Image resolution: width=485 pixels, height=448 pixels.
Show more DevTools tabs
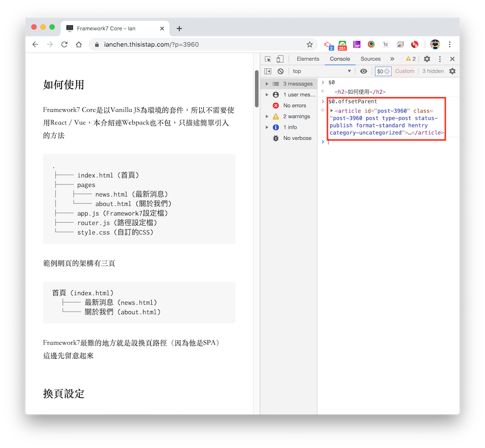(392, 59)
